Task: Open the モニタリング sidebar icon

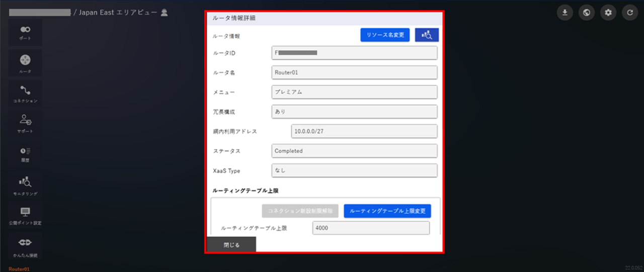Action: click(25, 185)
